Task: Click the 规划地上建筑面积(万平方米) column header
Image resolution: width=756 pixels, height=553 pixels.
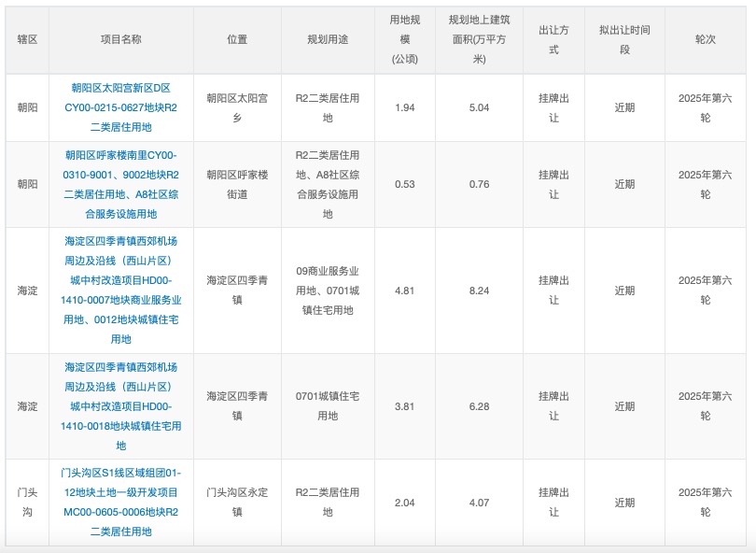Action: tap(479, 39)
